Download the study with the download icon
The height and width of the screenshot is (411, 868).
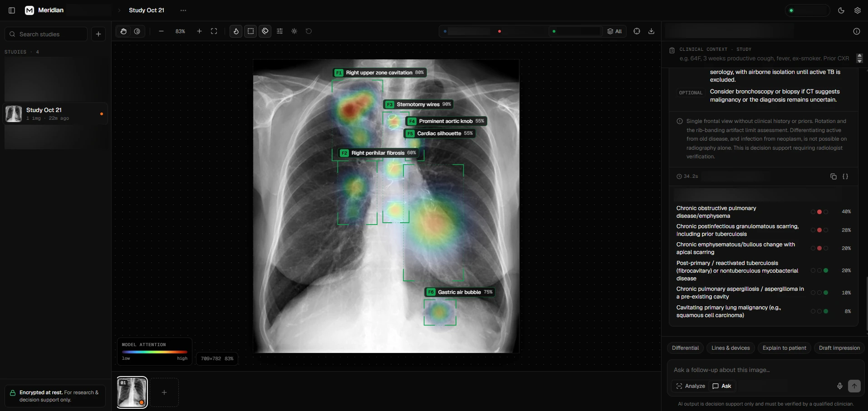651,31
